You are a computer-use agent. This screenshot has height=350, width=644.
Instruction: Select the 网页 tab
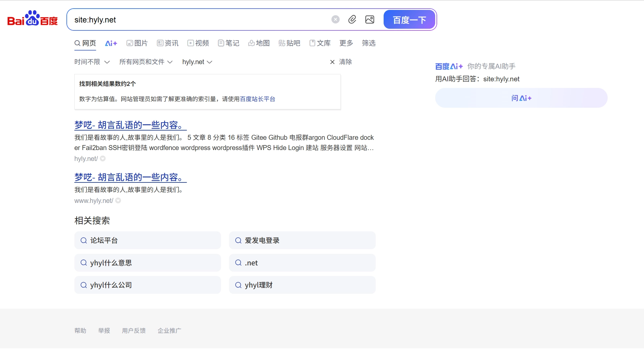tap(85, 43)
